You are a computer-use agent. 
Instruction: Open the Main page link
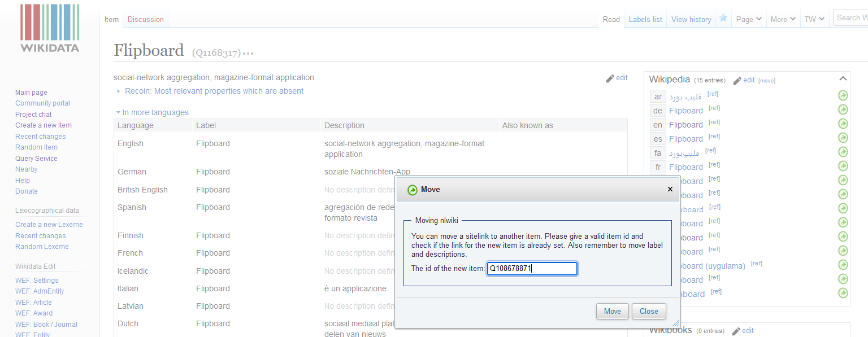(31, 93)
